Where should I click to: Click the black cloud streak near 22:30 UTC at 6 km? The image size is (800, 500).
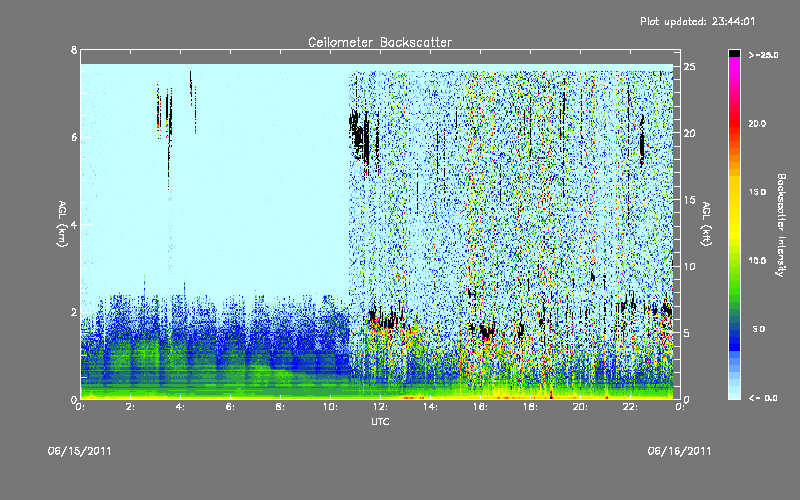point(642,142)
